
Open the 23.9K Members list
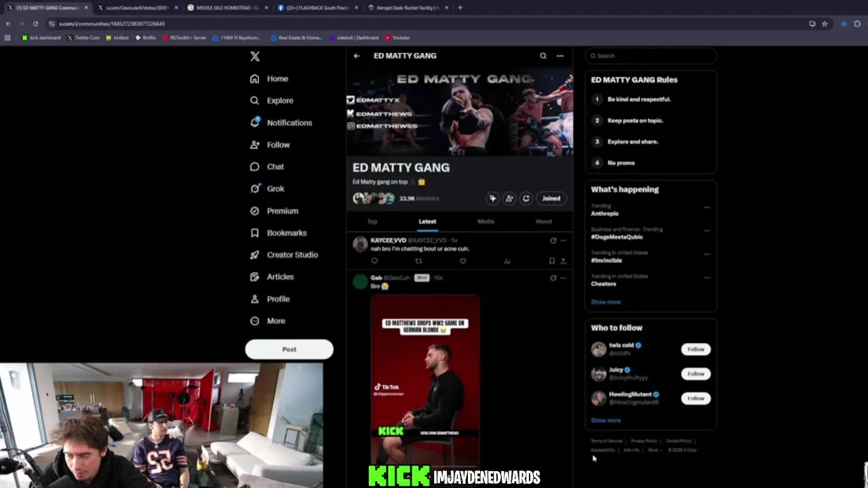[x=419, y=198]
